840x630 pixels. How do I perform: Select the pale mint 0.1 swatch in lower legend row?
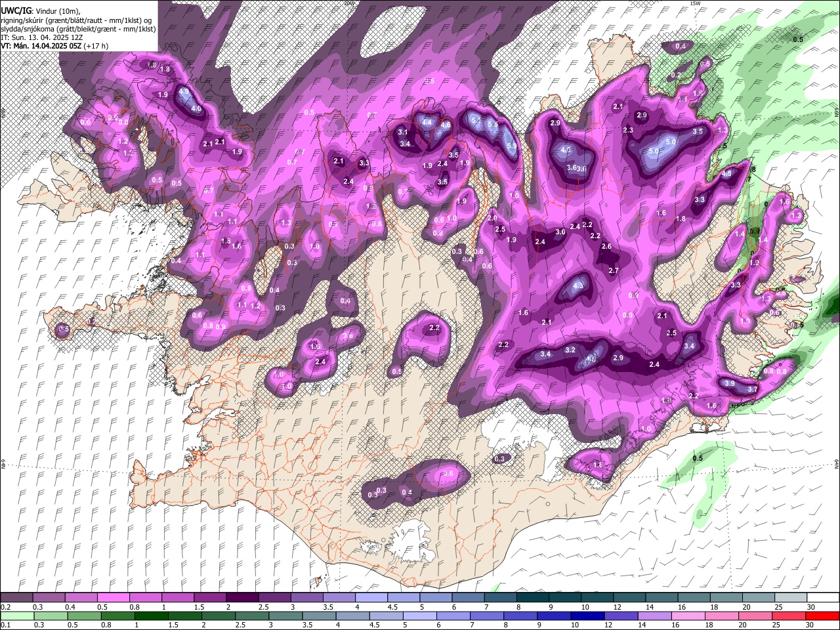pos(18,616)
